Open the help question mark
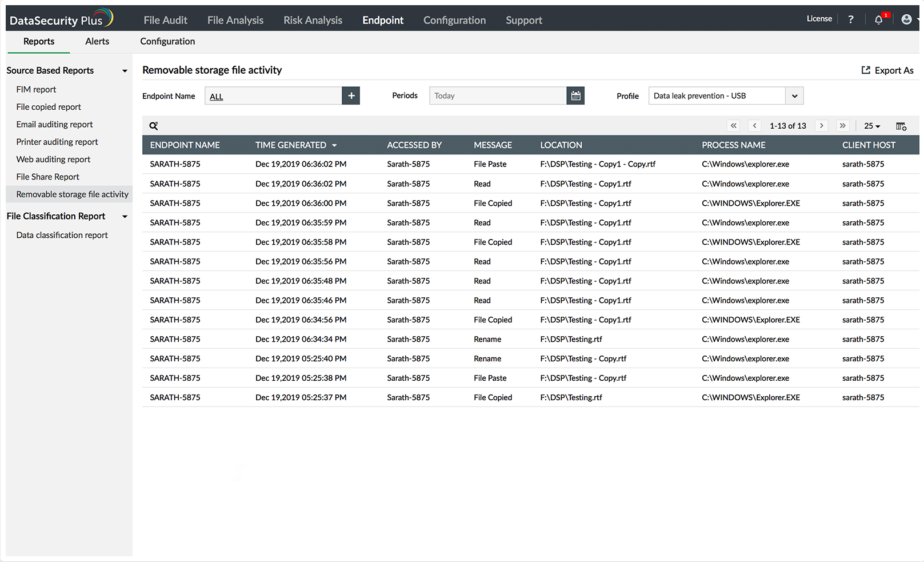Screen dimensions: 924x562 [851, 19]
